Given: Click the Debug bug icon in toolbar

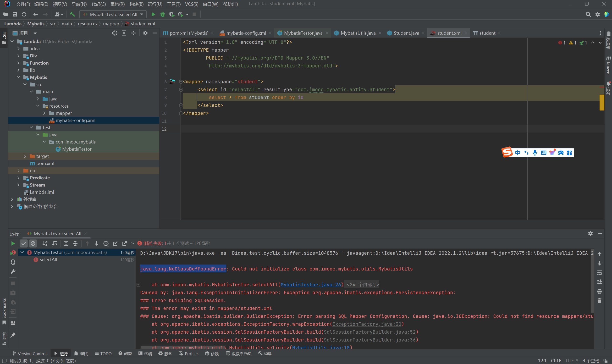Looking at the screenshot, I should (162, 15).
